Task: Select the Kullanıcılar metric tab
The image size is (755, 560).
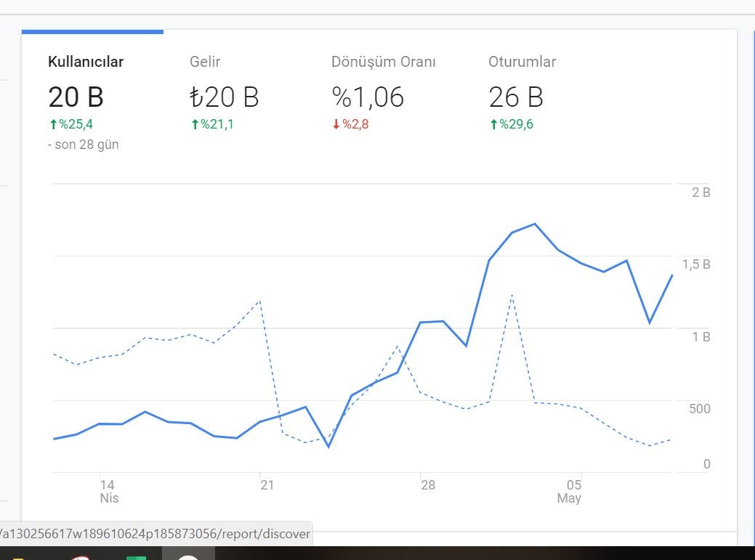Action: pyautogui.click(x=86, y=62)
